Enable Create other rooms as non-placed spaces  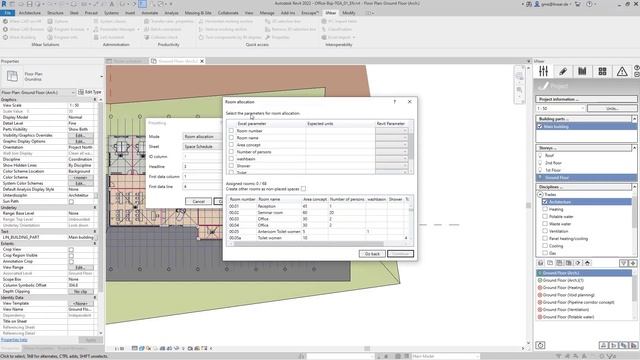click(x=303, y=189)
